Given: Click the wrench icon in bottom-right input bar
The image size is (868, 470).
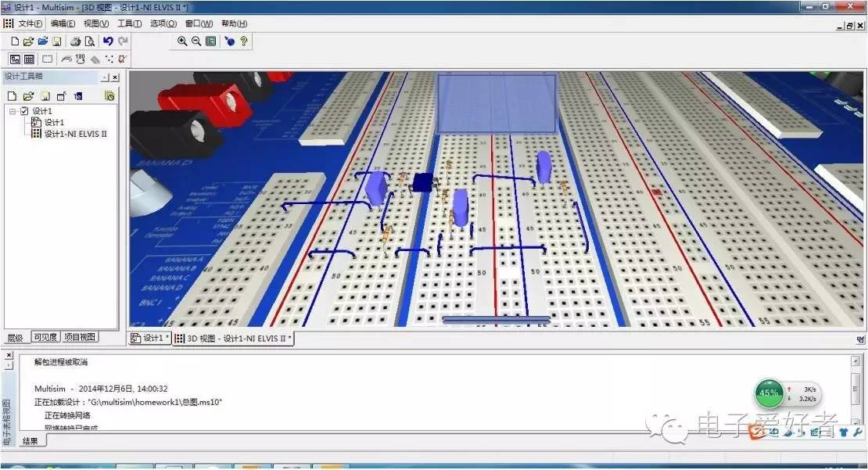Looking at the screenshot, I should tap(858, 432).
